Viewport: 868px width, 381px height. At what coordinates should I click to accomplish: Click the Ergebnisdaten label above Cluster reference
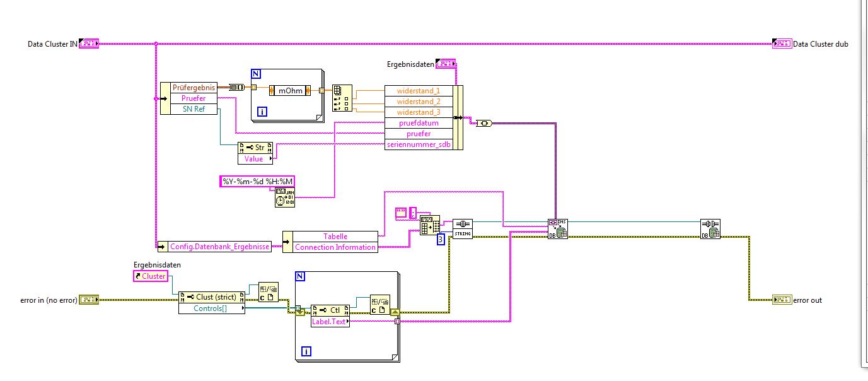coord(157,265)
